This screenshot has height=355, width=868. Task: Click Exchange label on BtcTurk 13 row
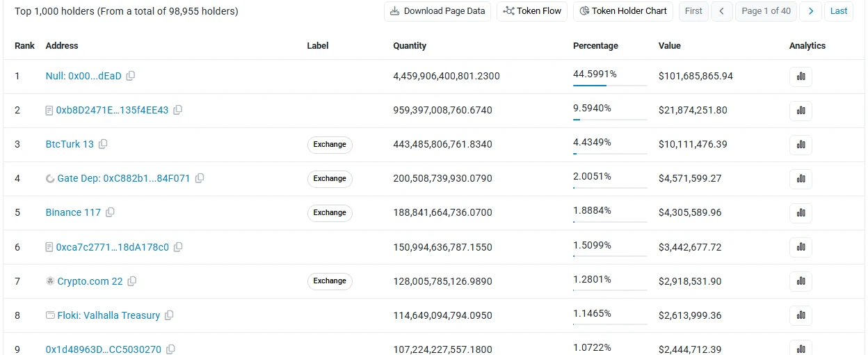pos(330,145)
